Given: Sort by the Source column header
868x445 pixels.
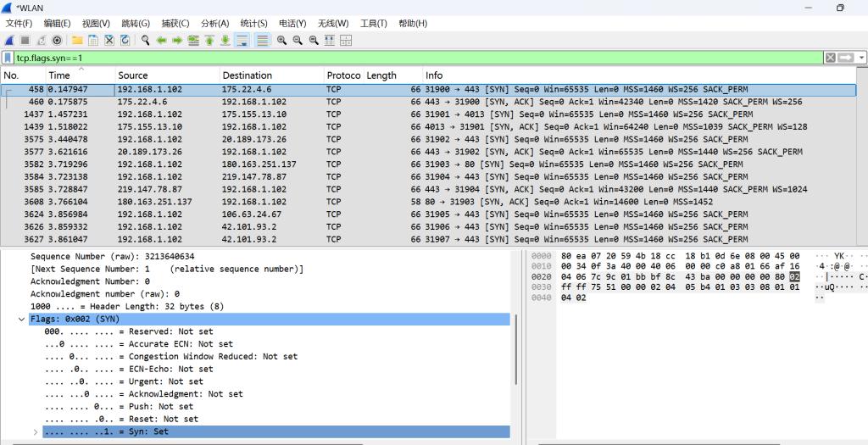Looking at the screenshot, I should (x=167, y=75).
